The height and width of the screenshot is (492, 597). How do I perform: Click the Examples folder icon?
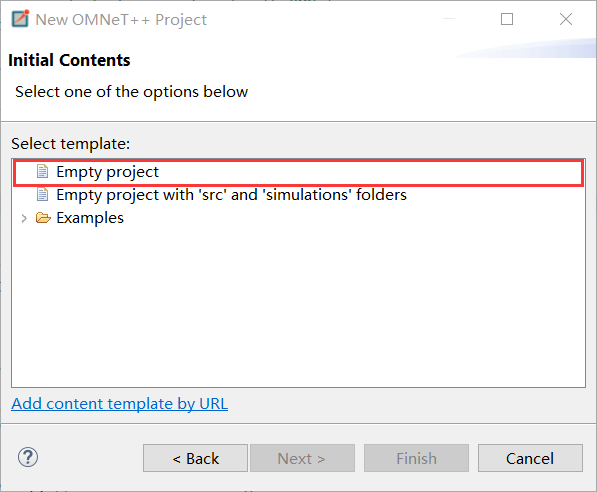tap(43, 218)
